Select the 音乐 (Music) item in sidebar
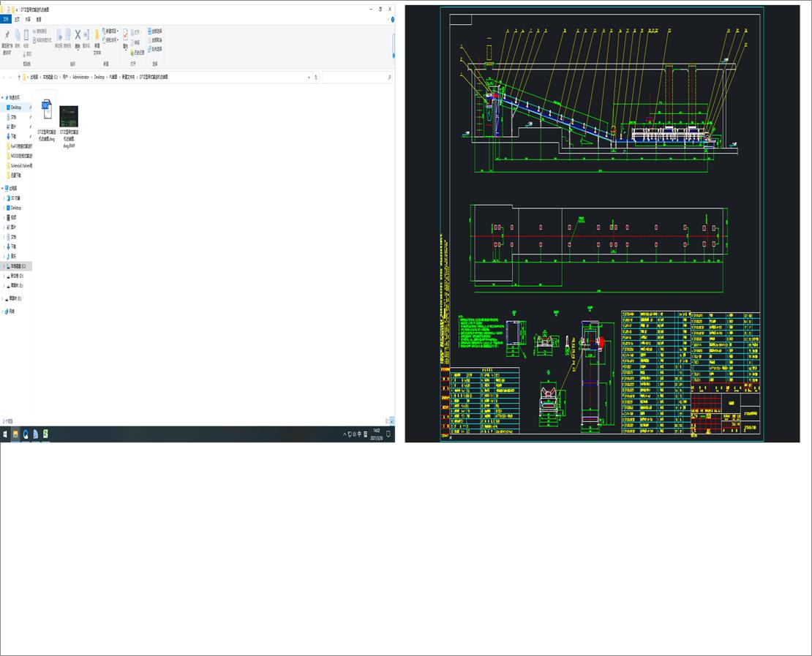Screen dimensions: 812x656 point(13,256)
